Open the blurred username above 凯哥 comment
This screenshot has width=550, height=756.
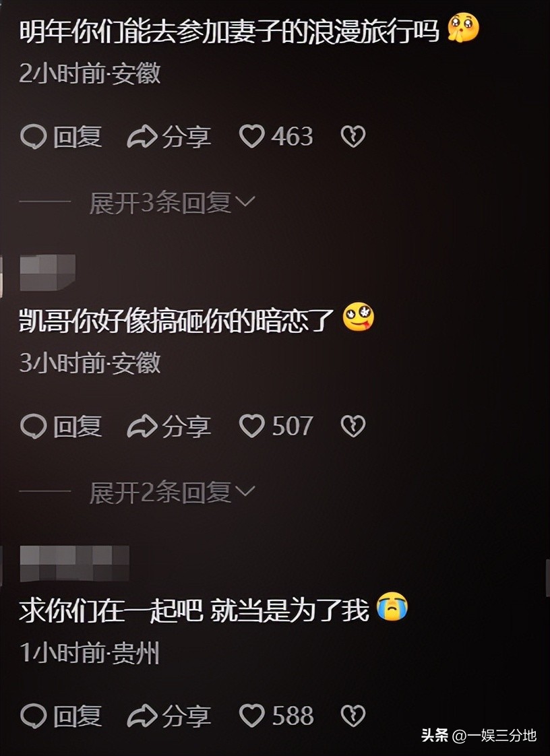pos(47,272)
